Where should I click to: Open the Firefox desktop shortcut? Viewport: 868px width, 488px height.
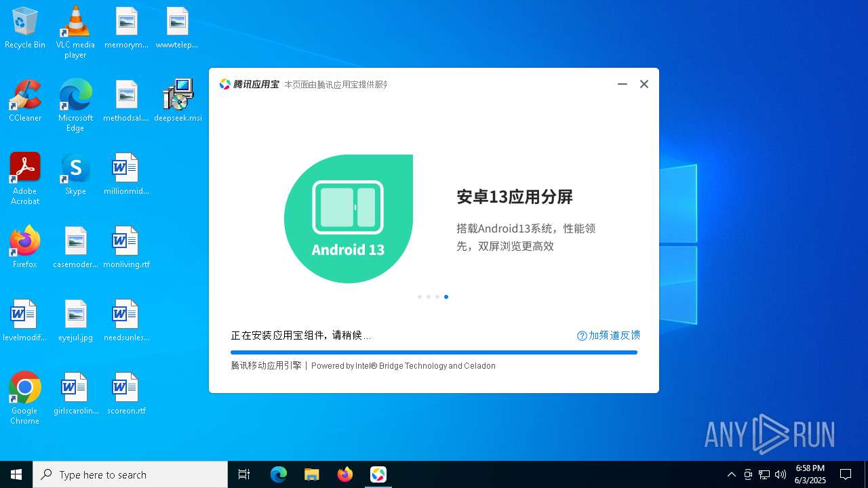(25, 248)
